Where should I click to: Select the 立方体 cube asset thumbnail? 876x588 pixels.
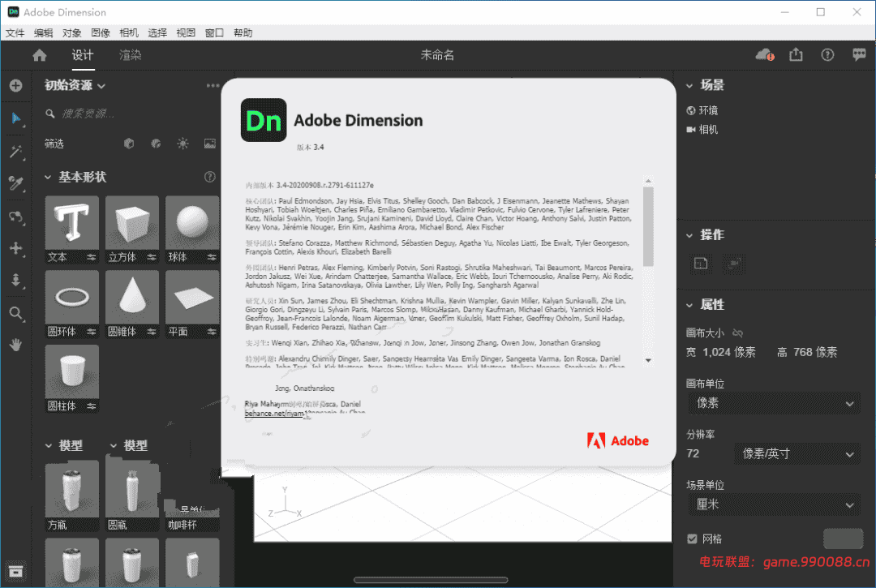point(131,221)
